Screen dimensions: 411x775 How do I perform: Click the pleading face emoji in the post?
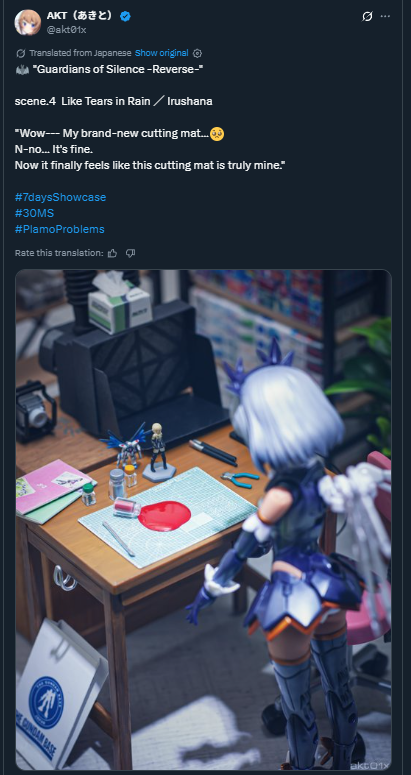217,133
